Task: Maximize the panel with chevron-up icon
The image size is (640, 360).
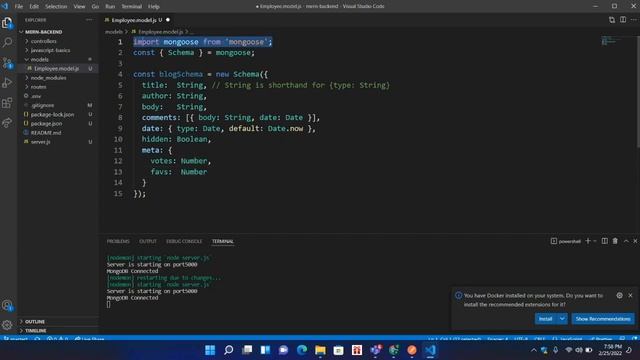Action: (626, 241)
